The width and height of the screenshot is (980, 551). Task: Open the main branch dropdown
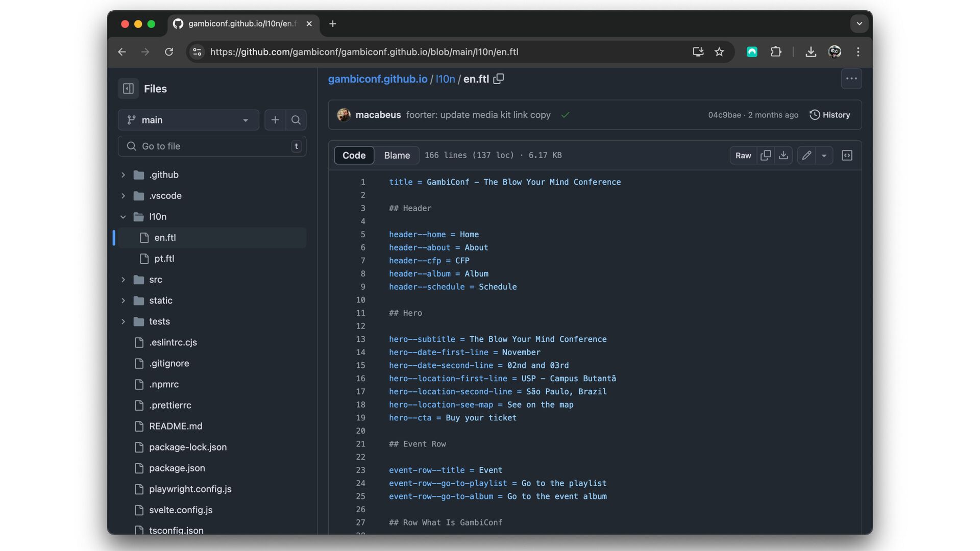[x=188, y=120]
